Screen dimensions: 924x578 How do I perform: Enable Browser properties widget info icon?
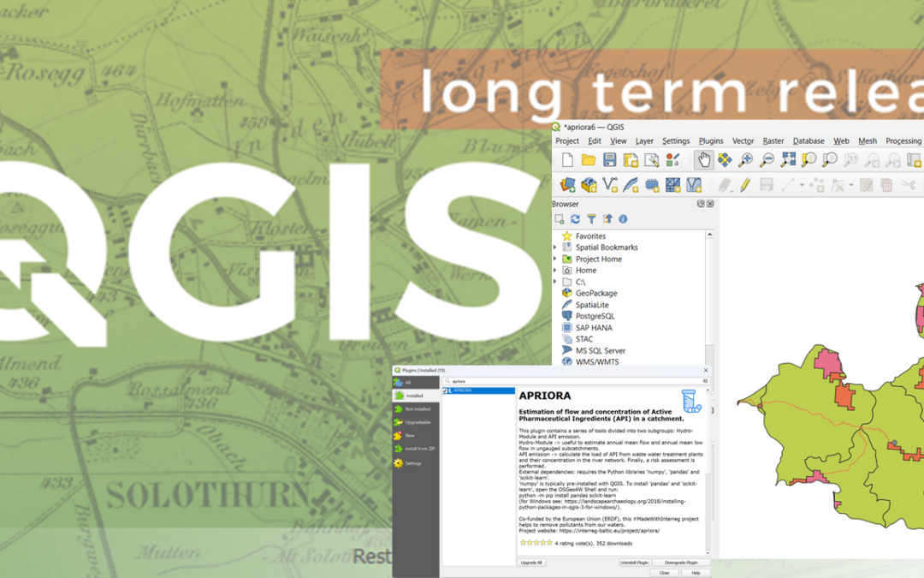623,219
